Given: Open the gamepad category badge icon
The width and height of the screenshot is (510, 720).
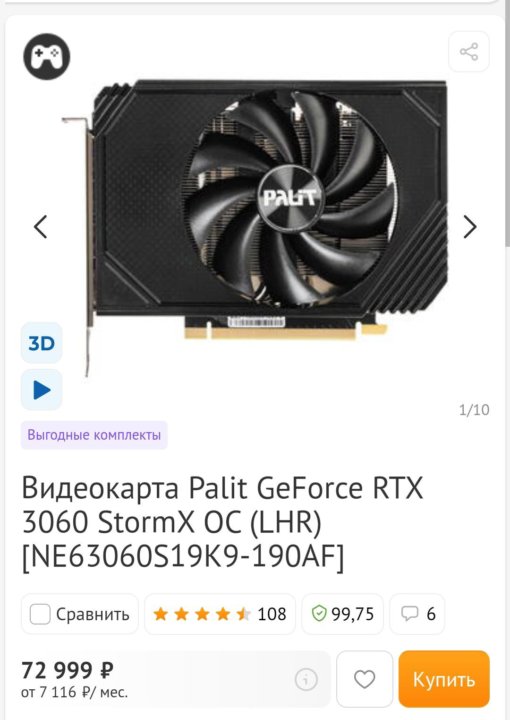Looking at the screenshot, I should pos(47,56).
